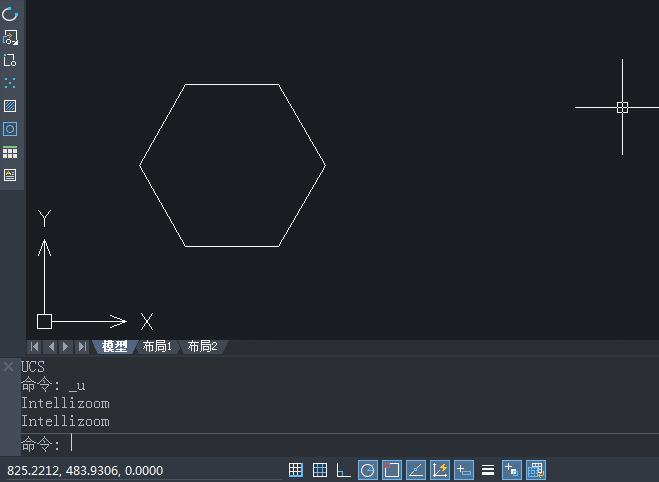Toggle Ortho mode in status bar
The width and height of the screenshot is (659, 482).
[343, 470]
